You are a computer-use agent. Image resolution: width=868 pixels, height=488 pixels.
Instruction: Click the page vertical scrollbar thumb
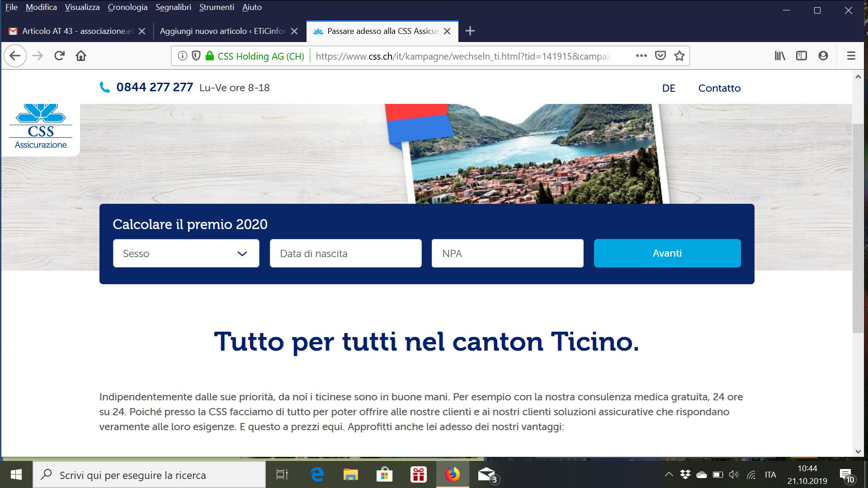click(x=858, y=228)
